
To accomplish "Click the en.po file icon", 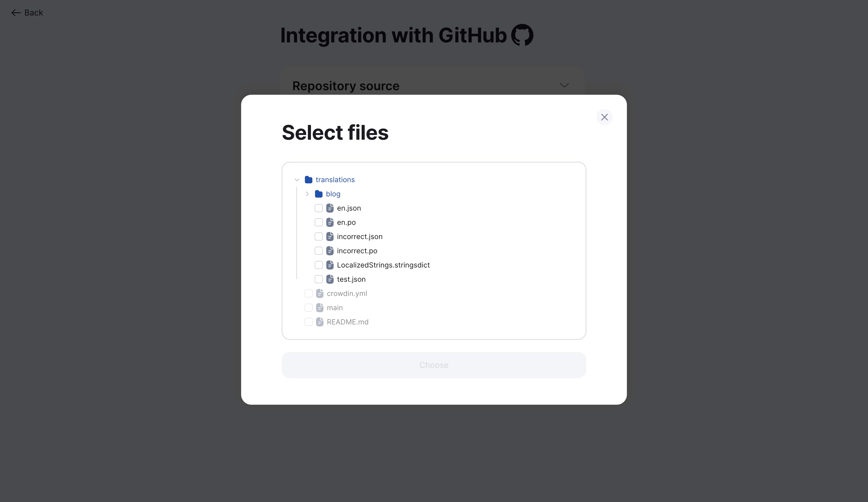I will click(330, 222).
